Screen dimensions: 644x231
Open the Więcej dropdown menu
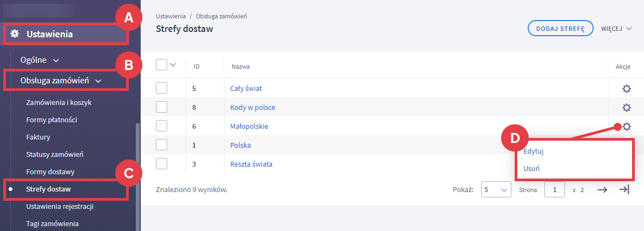pos(616,29)
